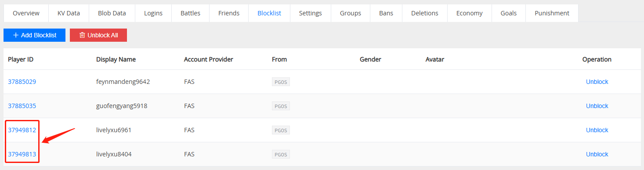
Task: Select the Economy tab
Action: (x=469, y=13)
